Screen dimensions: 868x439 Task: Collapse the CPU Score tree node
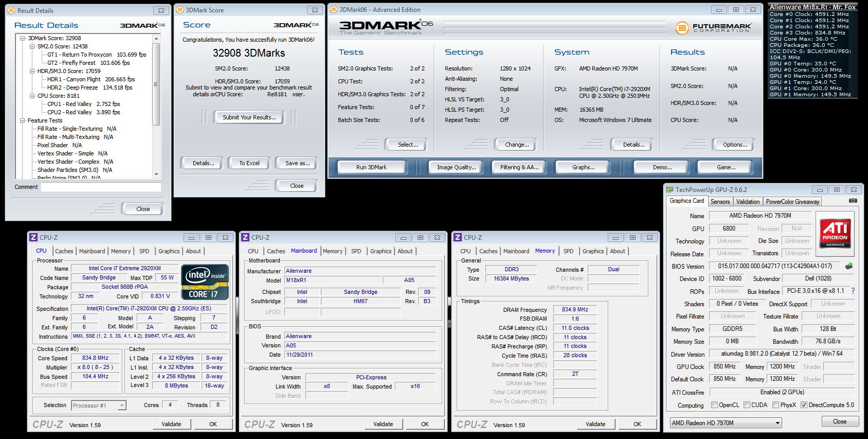pyautogui.click(x=32, y=96)
